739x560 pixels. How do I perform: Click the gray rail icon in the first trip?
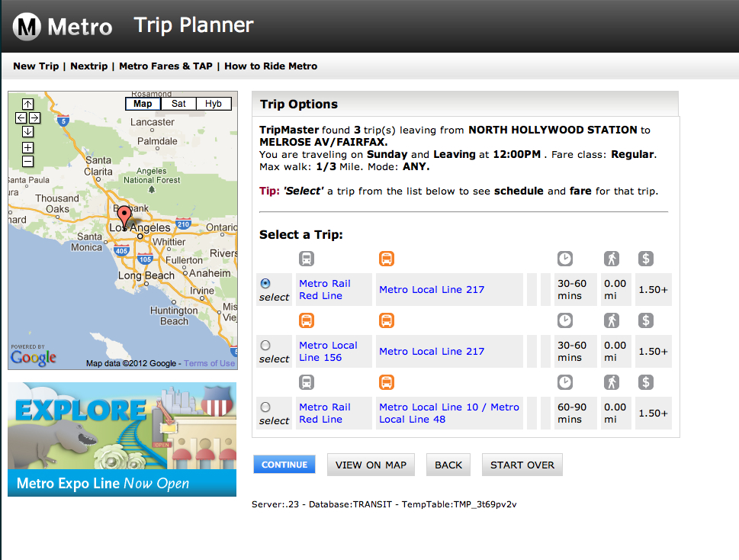click(x=307, y=259)
